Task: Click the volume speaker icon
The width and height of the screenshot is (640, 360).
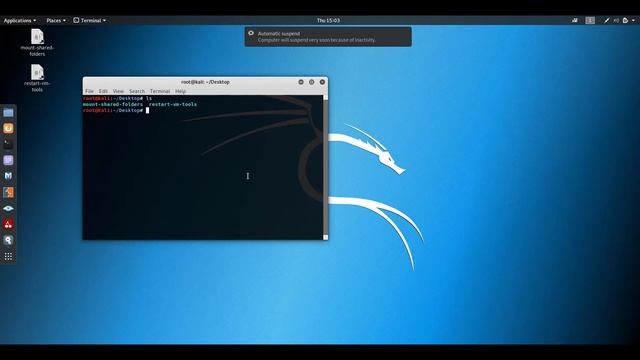Action: click(x=616, y=20)
